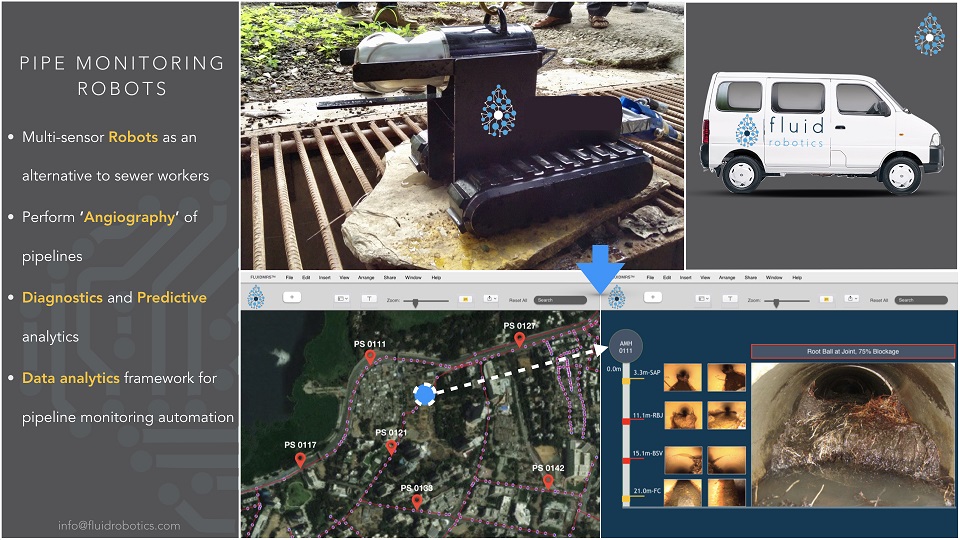Click the droplet logo in the map window toolbar
The image size is (960, 540).
pos(255,298)
